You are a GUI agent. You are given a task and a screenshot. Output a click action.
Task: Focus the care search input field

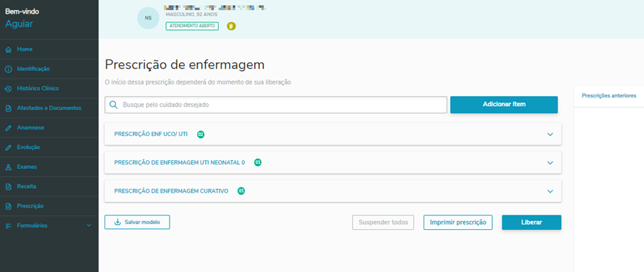(x=275, y=105)
